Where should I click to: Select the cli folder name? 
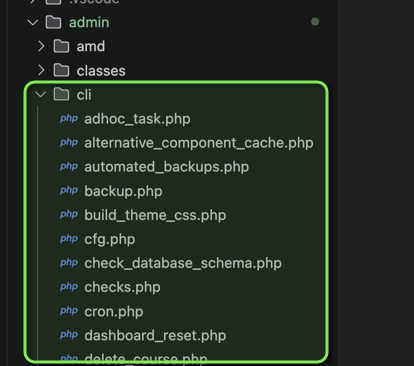[x=84, y=95]
